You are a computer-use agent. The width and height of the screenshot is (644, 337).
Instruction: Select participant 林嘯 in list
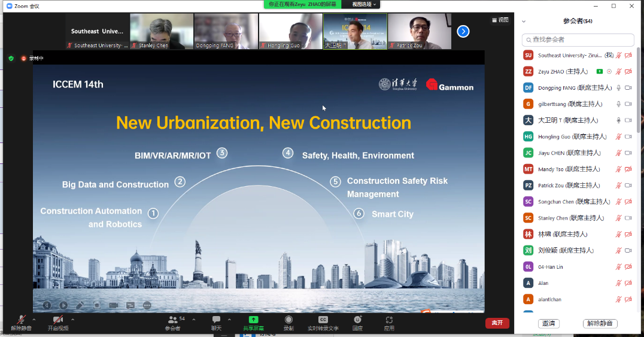pos(578,234)
